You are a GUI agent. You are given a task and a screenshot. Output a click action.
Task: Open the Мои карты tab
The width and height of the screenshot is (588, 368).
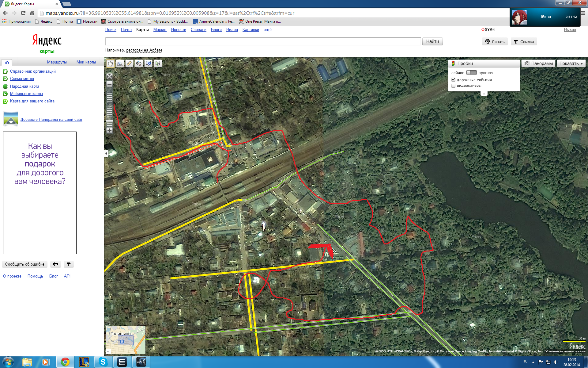pyautogui.click(x=86, y=62)
